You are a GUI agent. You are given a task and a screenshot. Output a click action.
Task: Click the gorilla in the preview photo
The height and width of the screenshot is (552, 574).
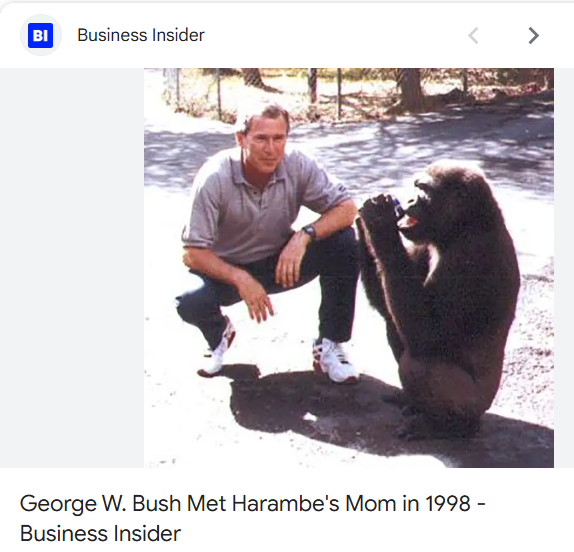tap(439, 296)
